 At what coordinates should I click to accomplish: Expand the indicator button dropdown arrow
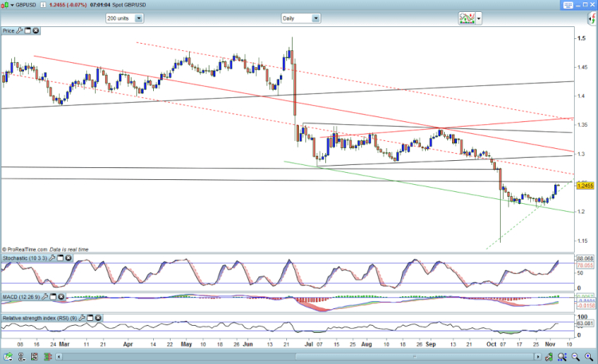478,18
